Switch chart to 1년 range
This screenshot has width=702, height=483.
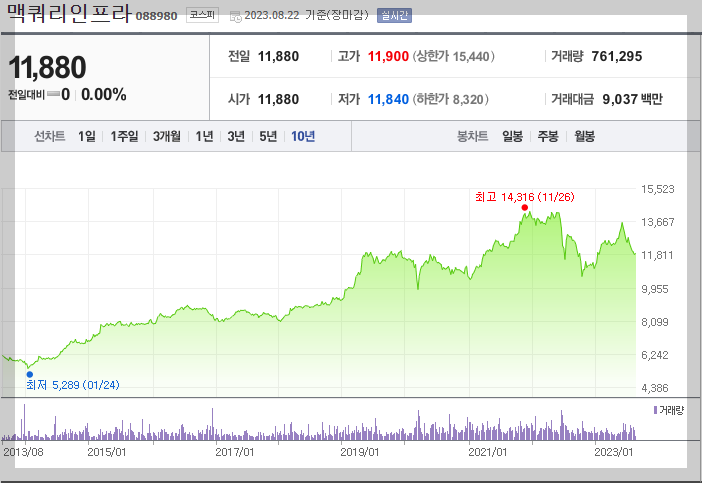coord(204,136)
